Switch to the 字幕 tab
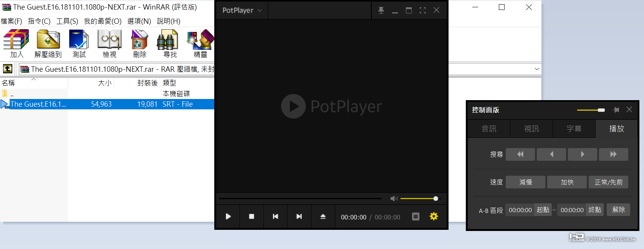The image size is (644, 249). [x=574, y=129]
